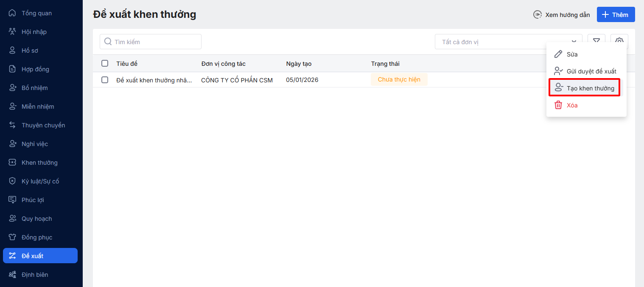Screen dimensions: 644x287
Task: Open Định biên in the sidebar
Action: [x=35, y=275]
